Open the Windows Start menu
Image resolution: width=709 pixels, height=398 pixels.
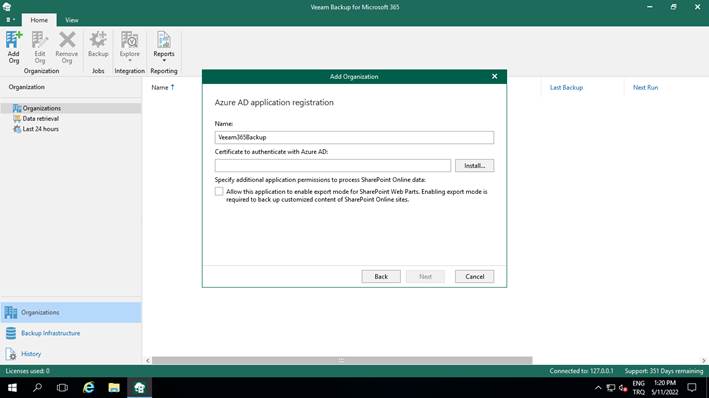tap(12, 388)
